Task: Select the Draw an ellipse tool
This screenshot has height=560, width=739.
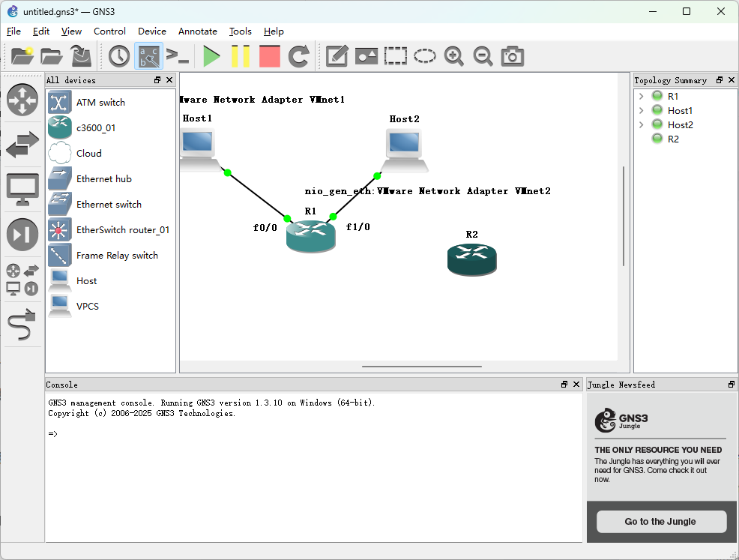Action: point(425,56)
